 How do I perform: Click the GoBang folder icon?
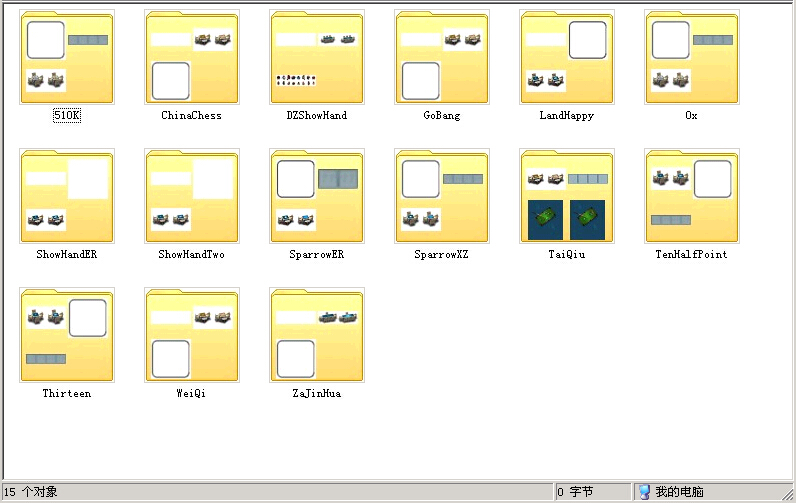click(x=442, y=58)
